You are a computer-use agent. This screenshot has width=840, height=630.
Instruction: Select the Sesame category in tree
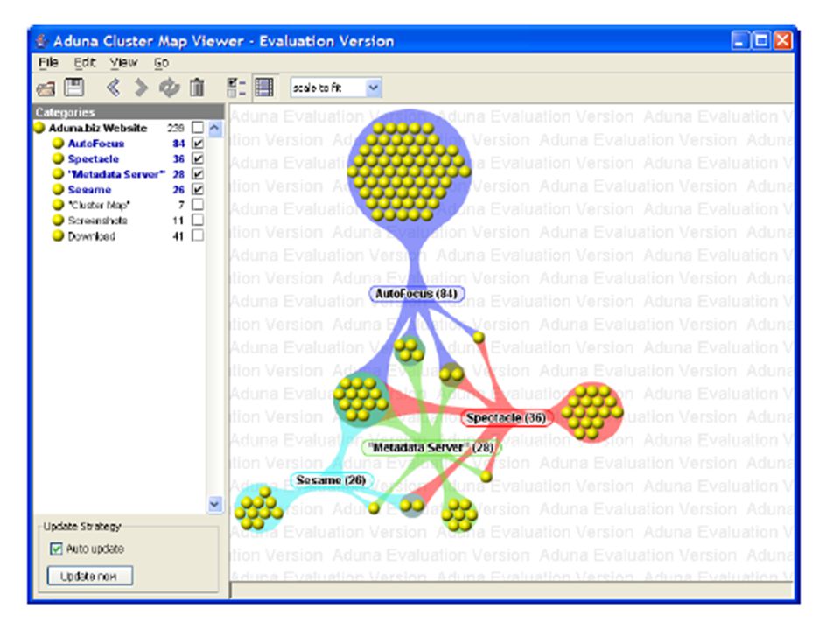[89, 190]
